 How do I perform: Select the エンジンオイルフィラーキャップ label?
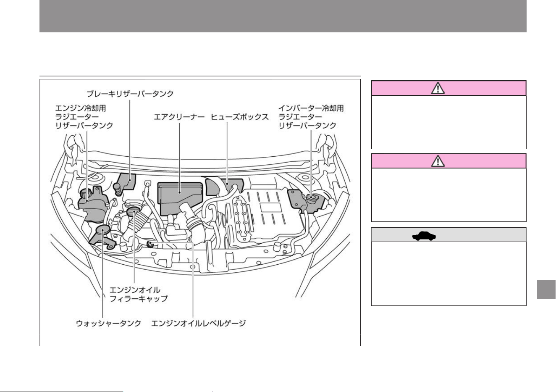[x=139, y=294]
